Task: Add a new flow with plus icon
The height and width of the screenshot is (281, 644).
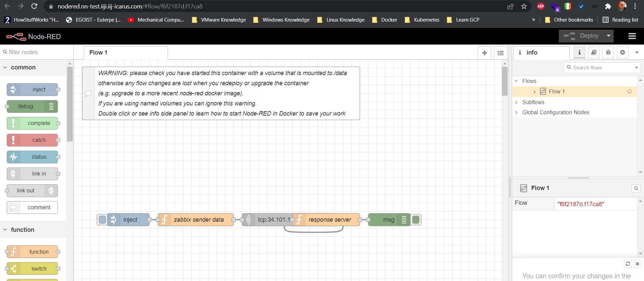Action: point(484,53)
